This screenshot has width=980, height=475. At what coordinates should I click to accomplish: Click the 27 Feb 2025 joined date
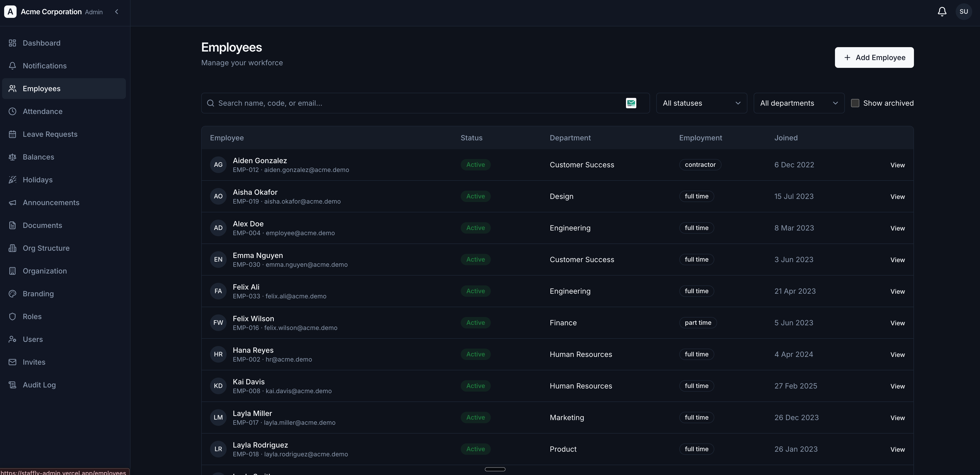[796, 386]
